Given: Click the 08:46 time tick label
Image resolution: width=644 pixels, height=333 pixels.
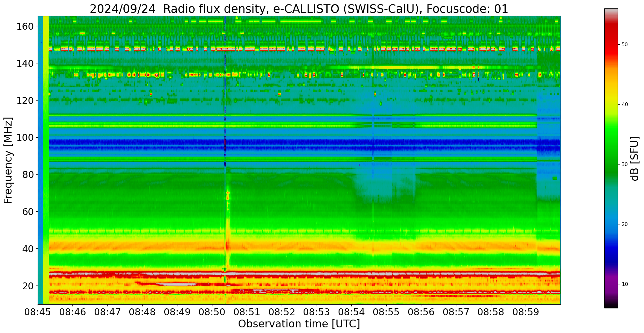Looking at the screenshot, I should click(73, 312).
